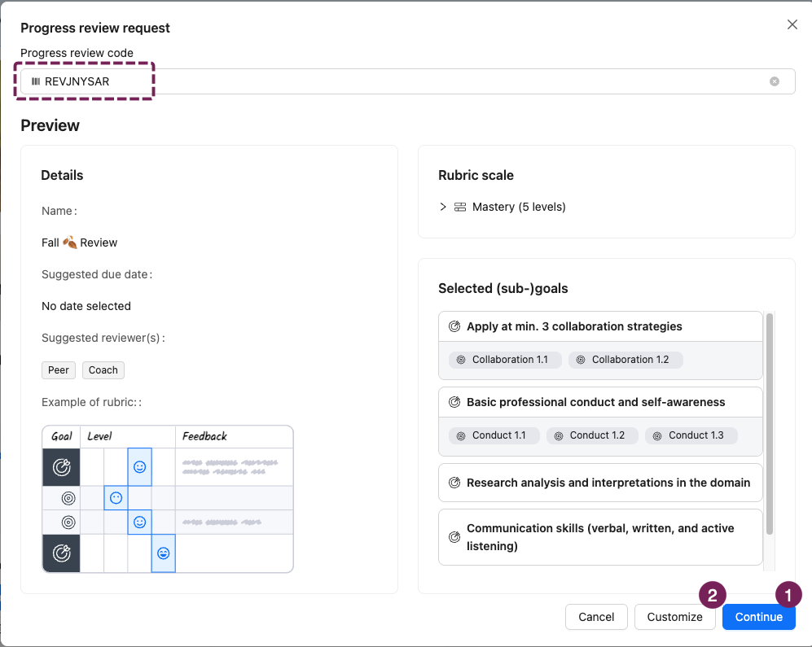
Task: Open Customize for this review
Action: (x=674, y=617)
